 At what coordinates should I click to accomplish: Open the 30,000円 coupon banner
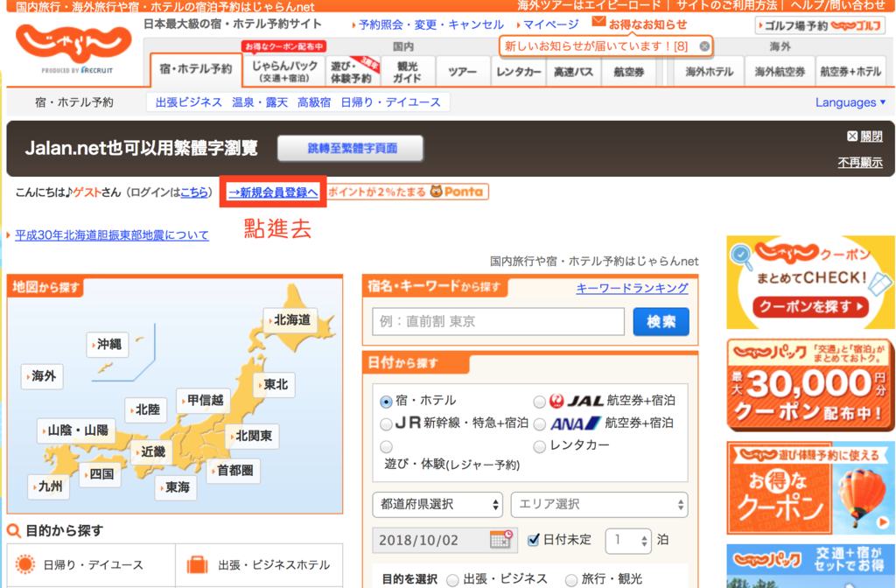(x=810, y=385)
